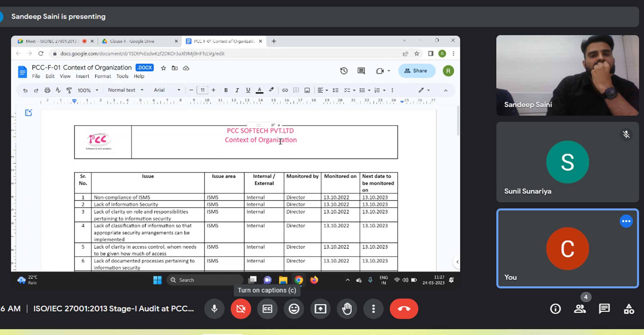Click the Format menu item
Viewport: 644px width, 335px height.
[x=102, y=76]
